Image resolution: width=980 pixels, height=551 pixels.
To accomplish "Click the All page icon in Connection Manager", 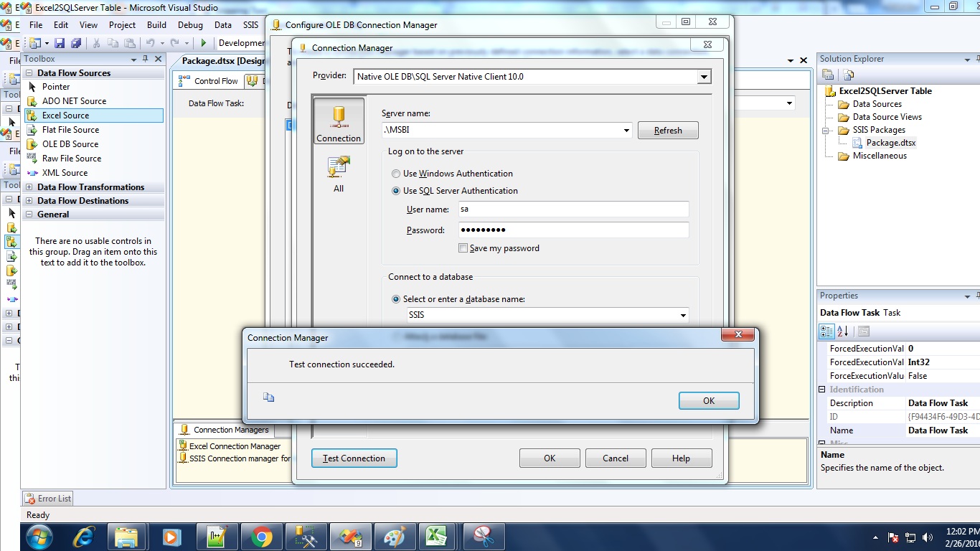I will 338,172.
